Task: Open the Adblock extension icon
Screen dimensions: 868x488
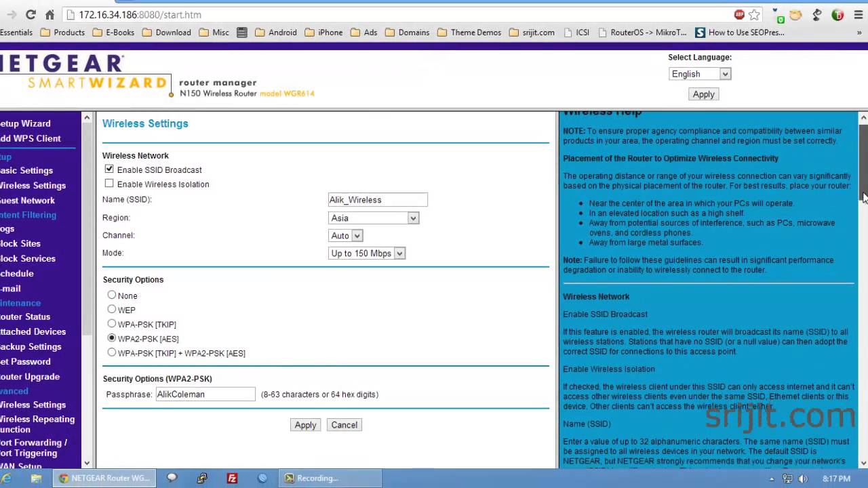Action: 739,14
